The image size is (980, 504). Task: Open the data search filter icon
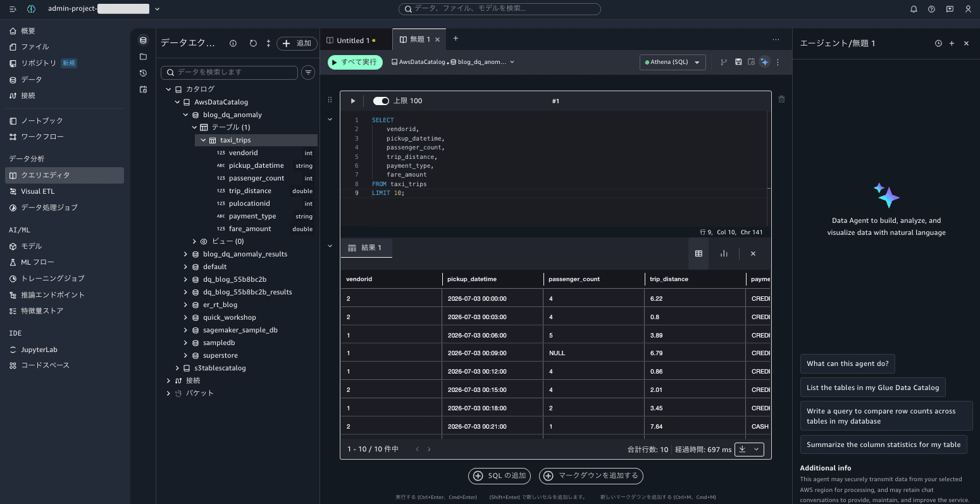point(308,72)
